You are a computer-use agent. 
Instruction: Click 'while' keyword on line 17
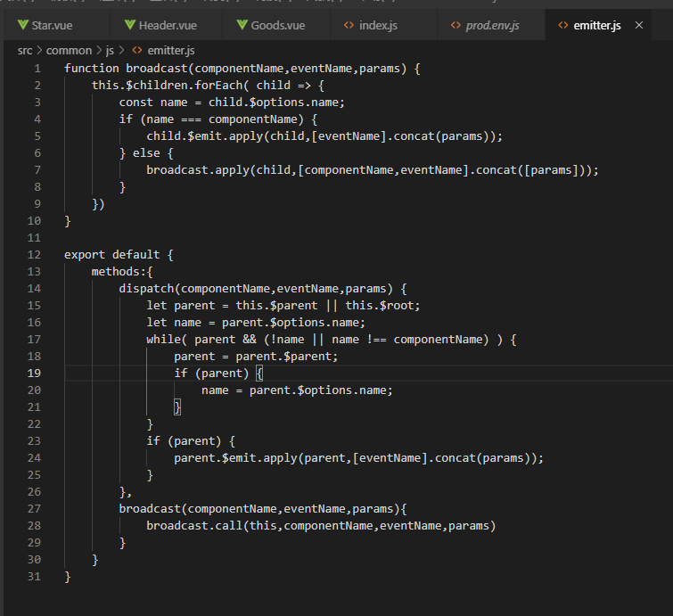click(163, 340)
